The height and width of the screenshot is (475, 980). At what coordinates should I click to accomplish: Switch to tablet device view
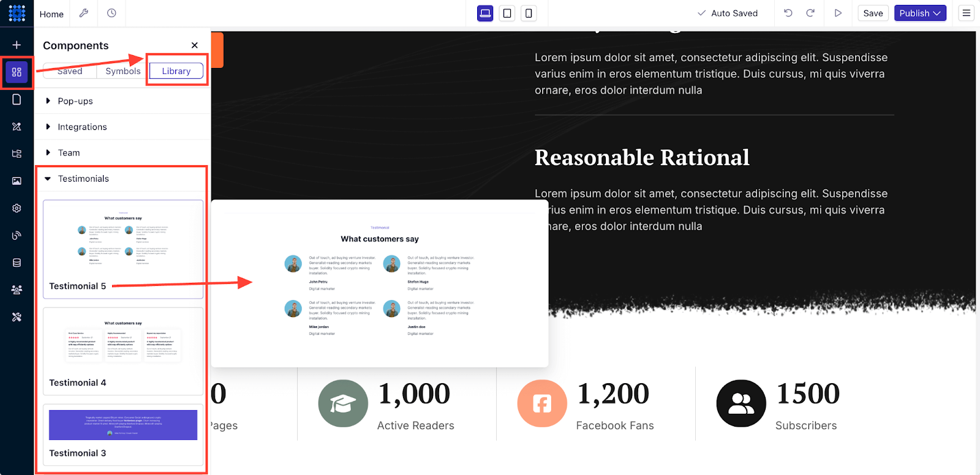pyautogui.click(x=507, y=13)
